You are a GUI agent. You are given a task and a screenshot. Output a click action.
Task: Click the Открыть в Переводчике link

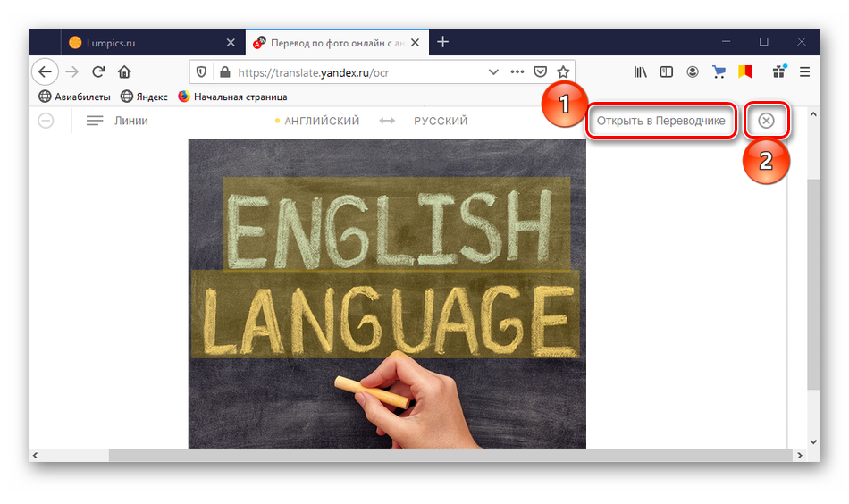tap(661, 122)
